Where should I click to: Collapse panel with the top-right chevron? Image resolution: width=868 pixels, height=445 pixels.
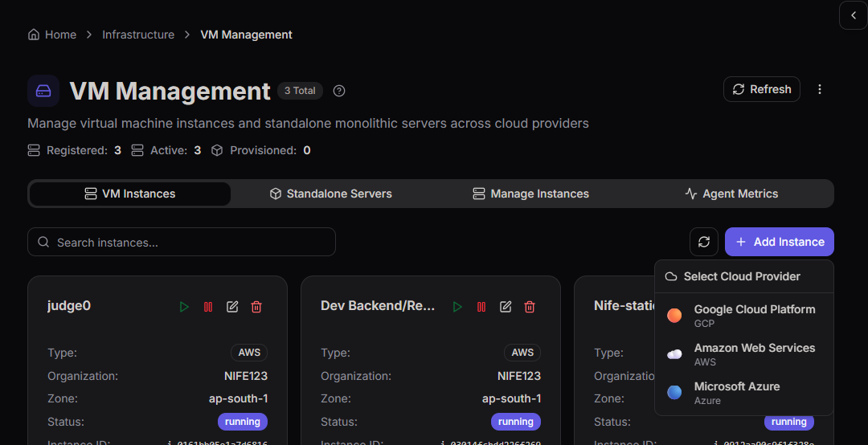pos(853,15)
